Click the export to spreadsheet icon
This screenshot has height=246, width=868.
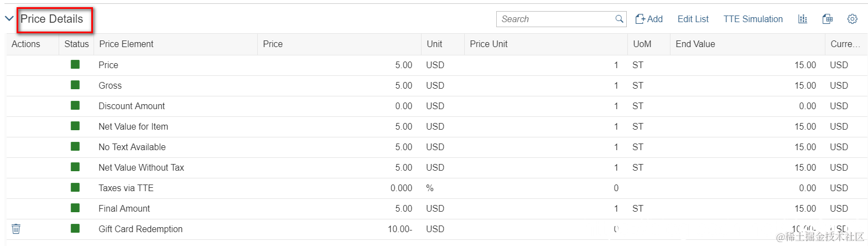(x=827, y=19)
